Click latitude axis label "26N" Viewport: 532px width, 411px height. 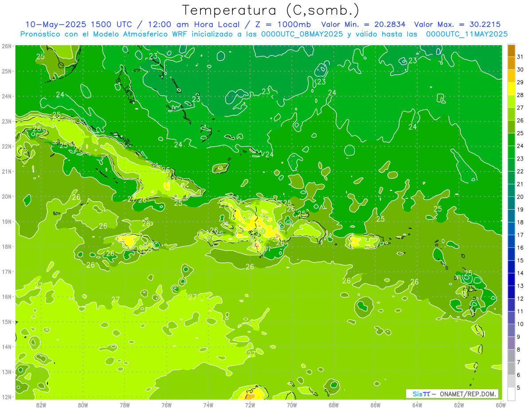(7, 46)
